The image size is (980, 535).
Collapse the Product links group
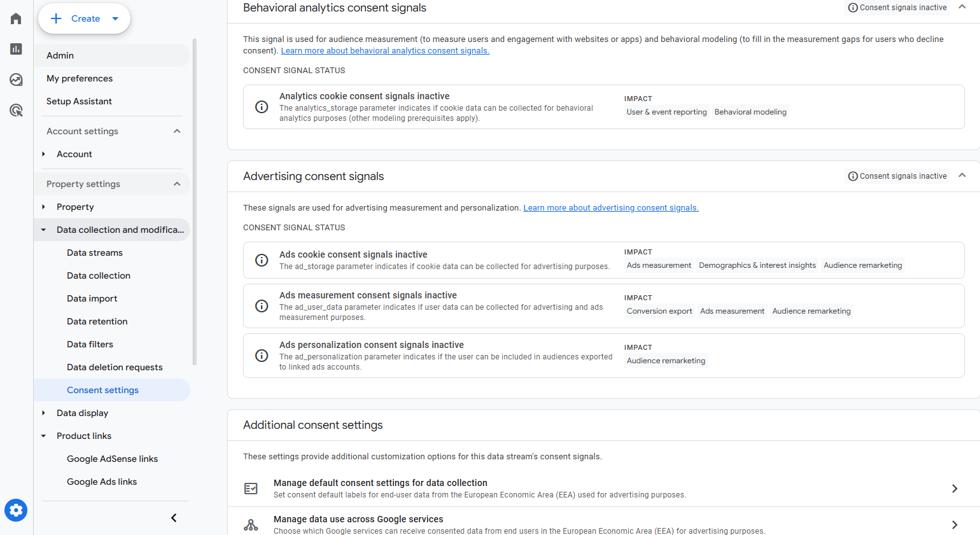click(43, 436)
